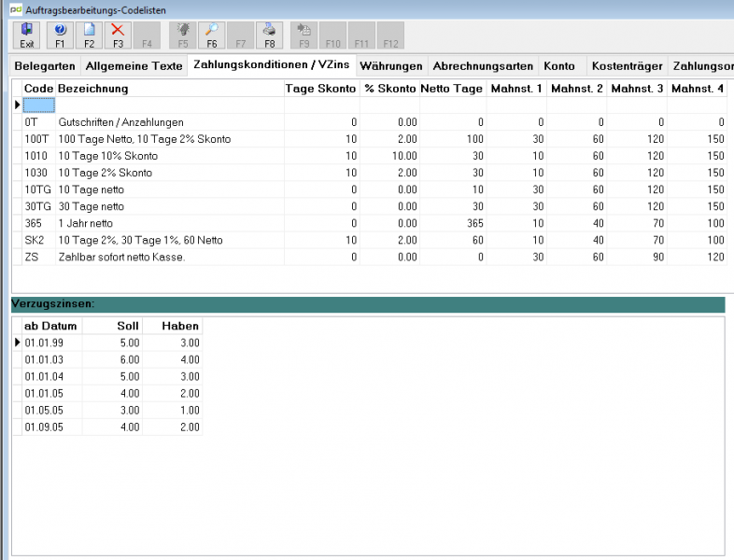This screenshot has width=734, height=560.
Task: Print with the F8 printer button
Action: click(270, 35)
